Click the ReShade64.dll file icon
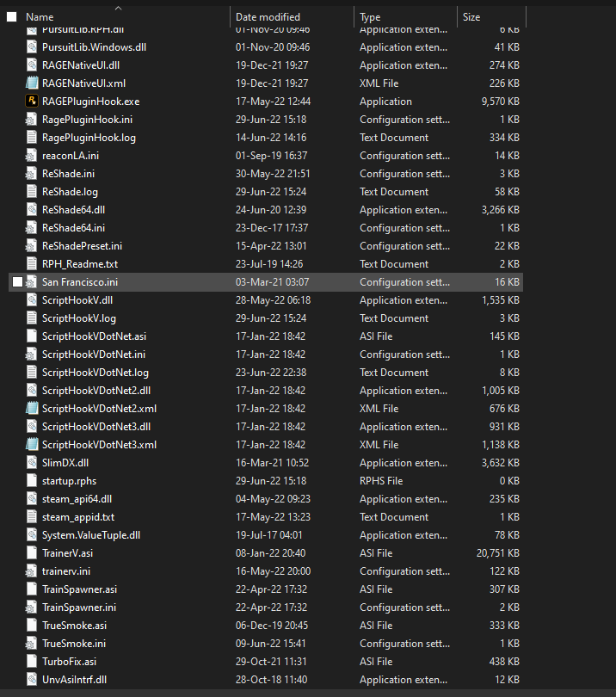616x697 pixels. pyautogui.click(x=32, y=210)
